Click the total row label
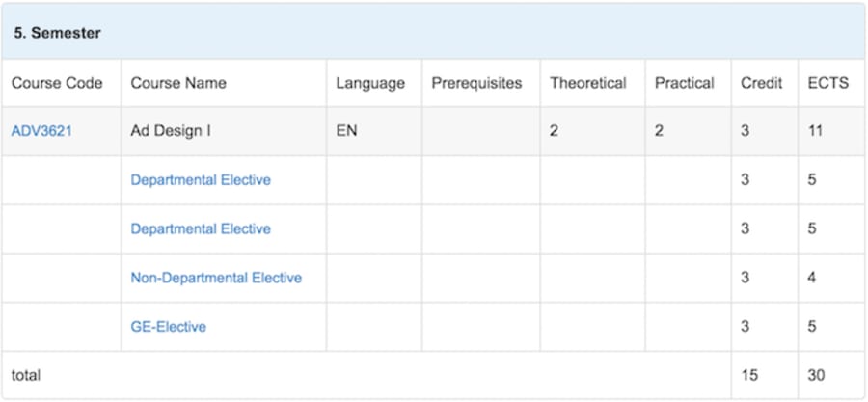Screen dimensions: 868x402 click(25, 375)
